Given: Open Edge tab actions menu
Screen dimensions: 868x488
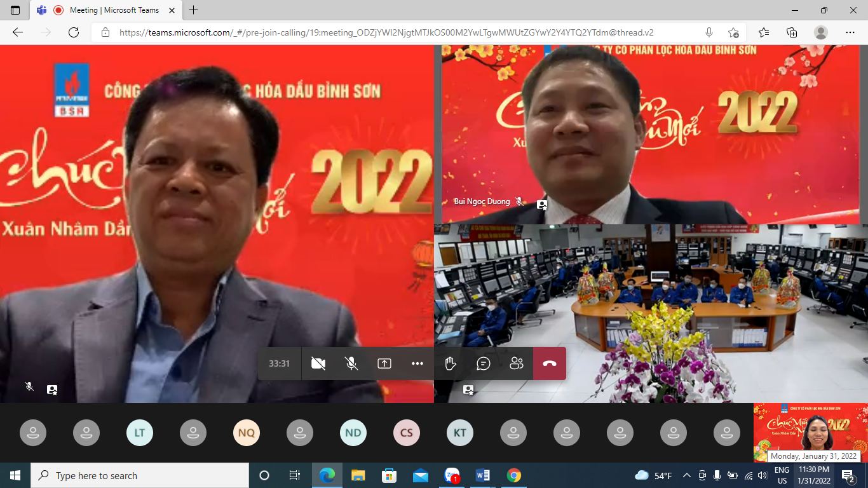Looking at the screenshot, I should [x=15, y=10].
